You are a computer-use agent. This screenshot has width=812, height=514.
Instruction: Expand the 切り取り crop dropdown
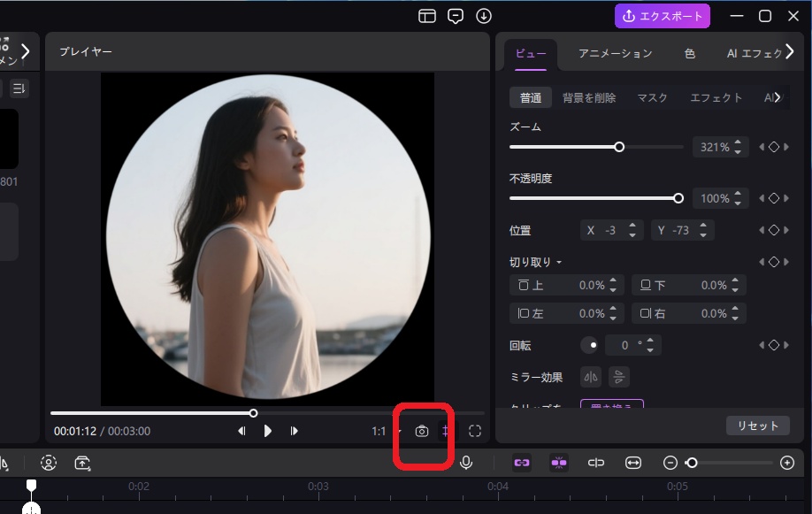point(537,261)
